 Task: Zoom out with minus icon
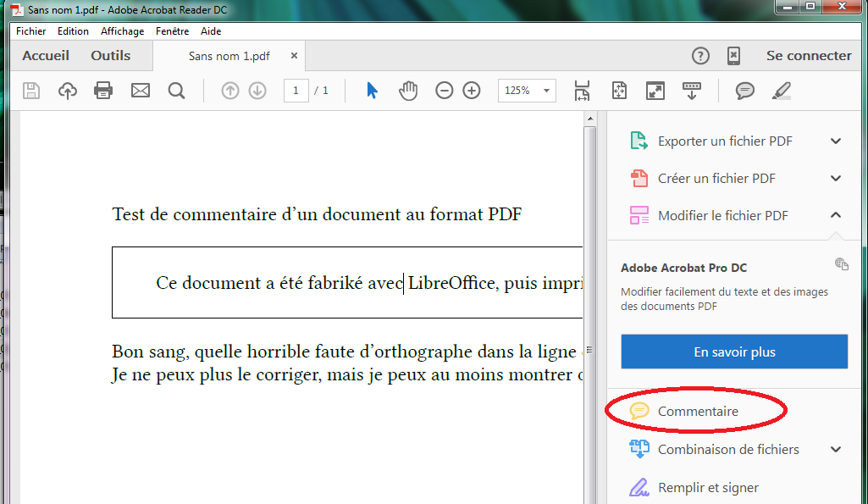pos(444,91)
